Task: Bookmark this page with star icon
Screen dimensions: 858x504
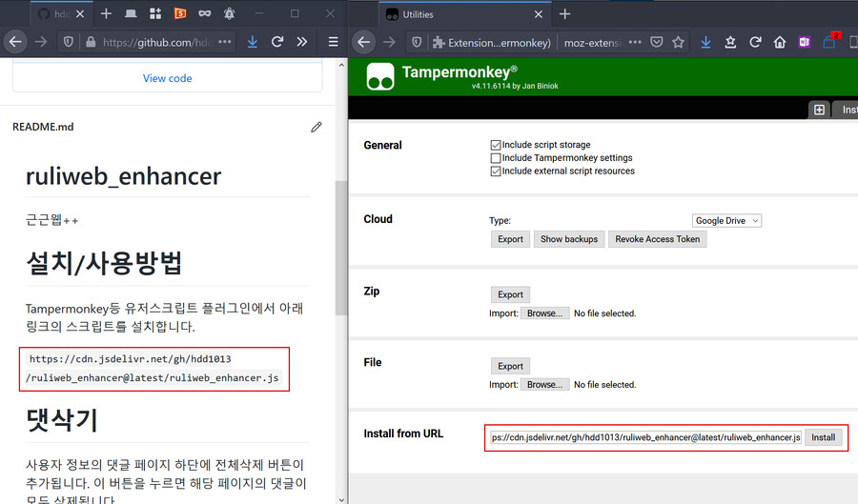Action: tap(678, 42)
